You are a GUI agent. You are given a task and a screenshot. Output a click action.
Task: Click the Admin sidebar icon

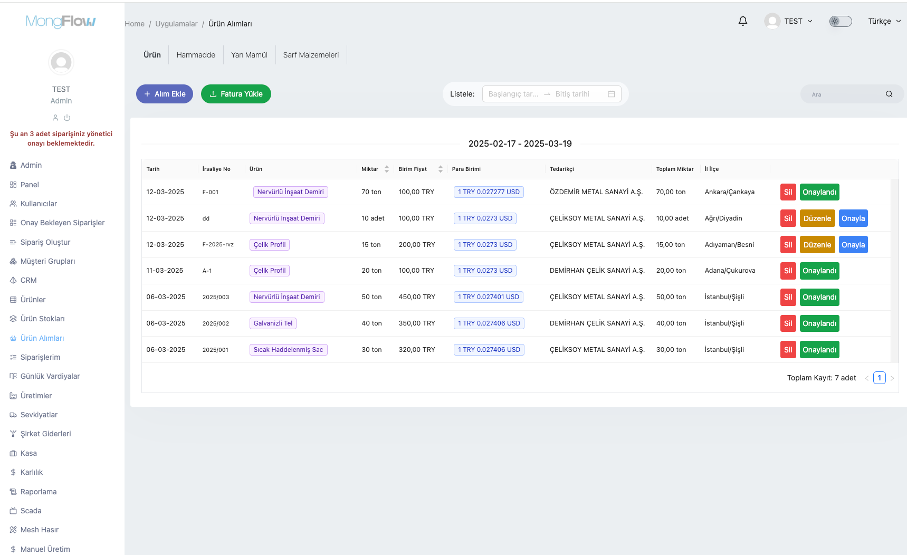13,165
